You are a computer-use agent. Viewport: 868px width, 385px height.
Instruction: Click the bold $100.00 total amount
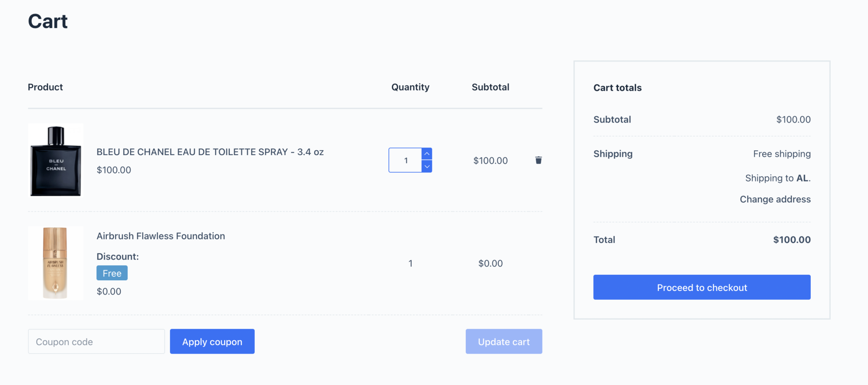(x=791, y=240)
